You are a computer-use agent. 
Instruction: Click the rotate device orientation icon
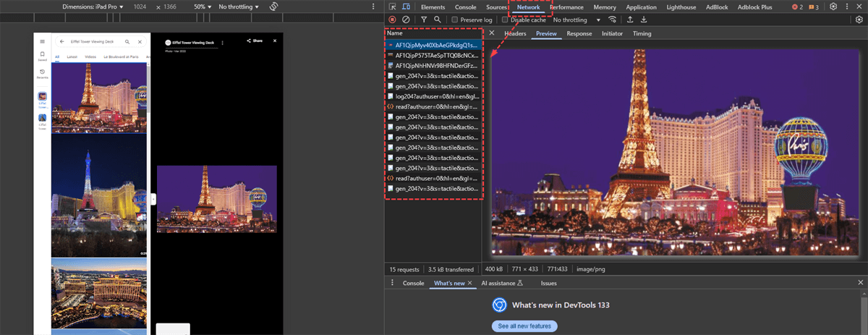click(x=274, y=7)
